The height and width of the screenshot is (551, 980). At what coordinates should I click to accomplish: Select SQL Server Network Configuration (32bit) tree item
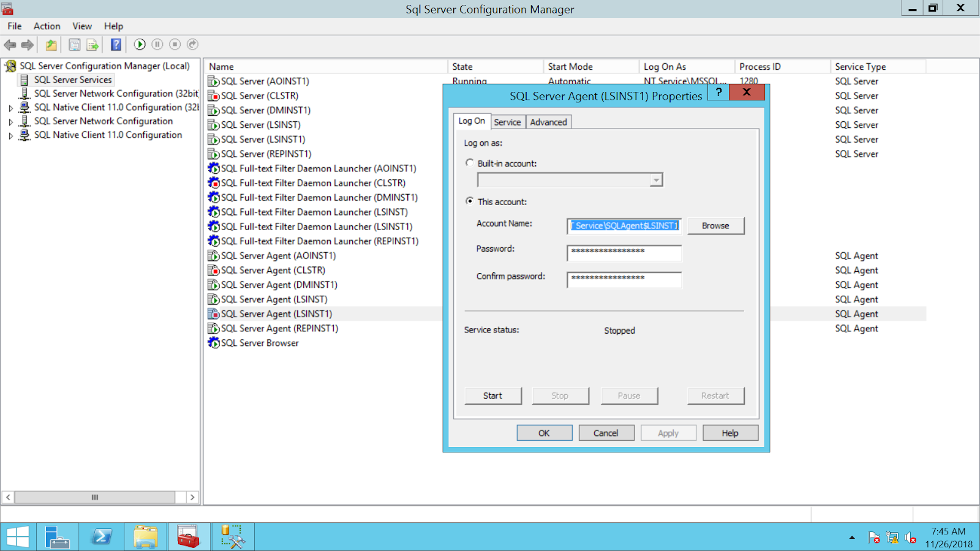click(x=116, y=94)
